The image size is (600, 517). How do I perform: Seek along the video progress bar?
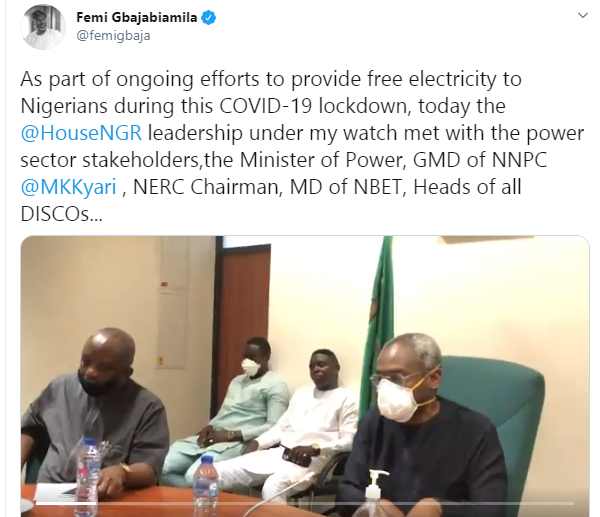coord(305,503)
